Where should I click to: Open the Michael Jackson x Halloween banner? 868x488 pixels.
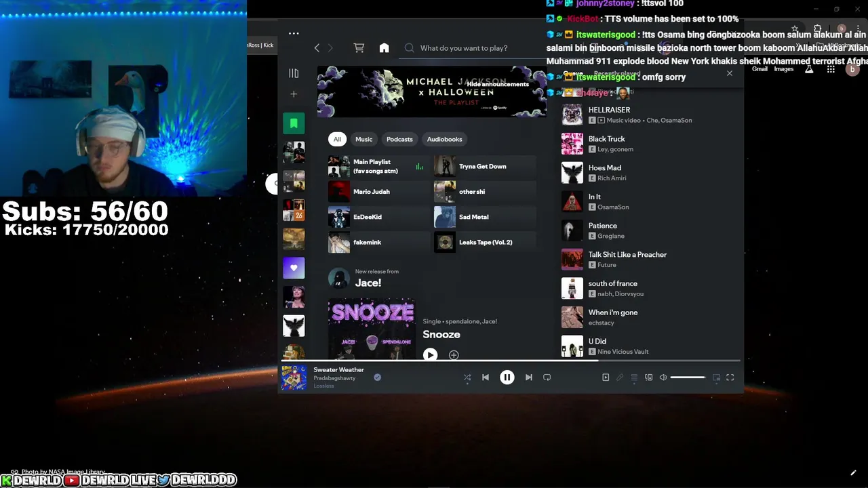(431, 91)
